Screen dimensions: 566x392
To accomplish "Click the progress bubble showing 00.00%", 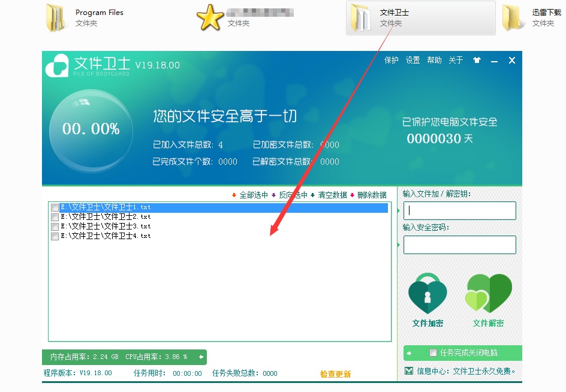I will coord(91,131).
